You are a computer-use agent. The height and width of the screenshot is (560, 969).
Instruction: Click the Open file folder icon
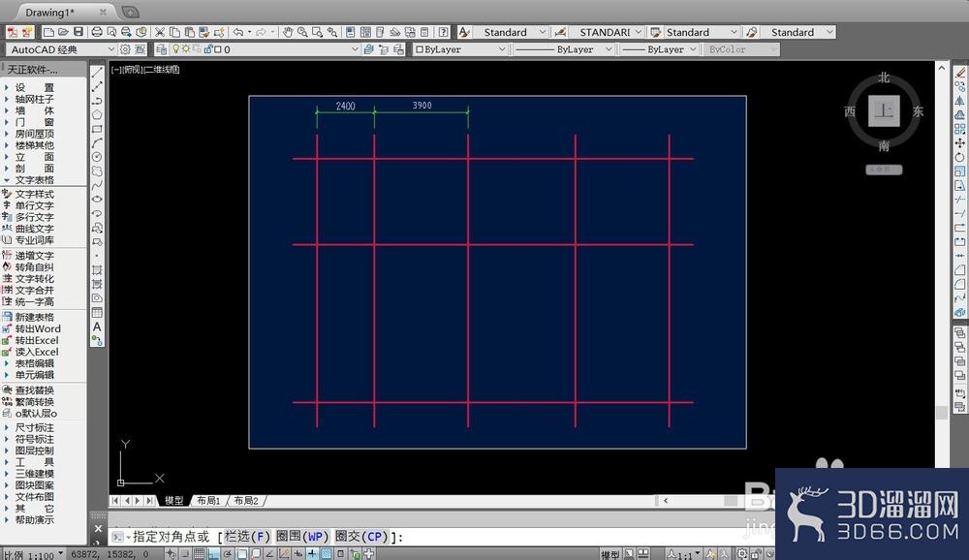pyautogui.click(x=63, y=32)
